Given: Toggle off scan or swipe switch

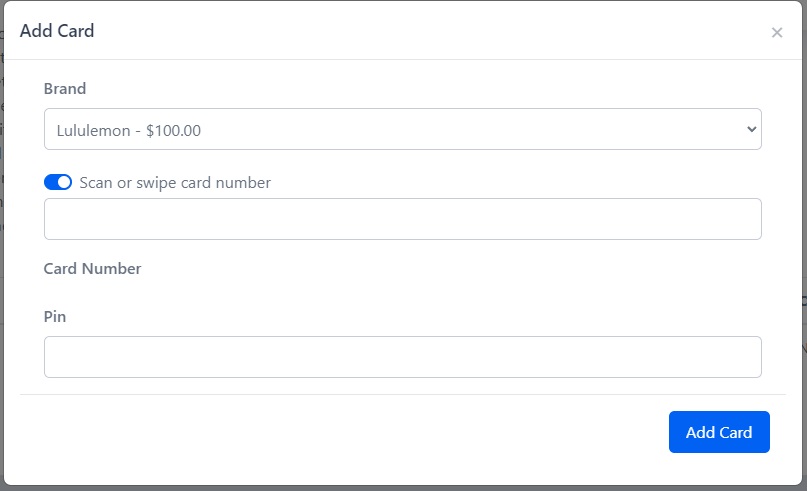Looking at the screenshot, I should (58, 182).
